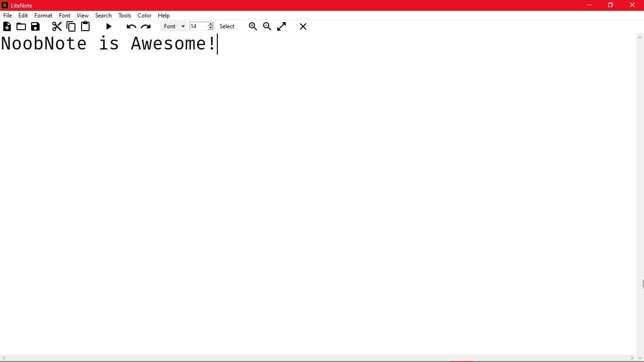The width and height of the screenshot is (644, 362).
Task: Cut text using the scissors icon
Action: pyautogui.click(x=57, y=26)
